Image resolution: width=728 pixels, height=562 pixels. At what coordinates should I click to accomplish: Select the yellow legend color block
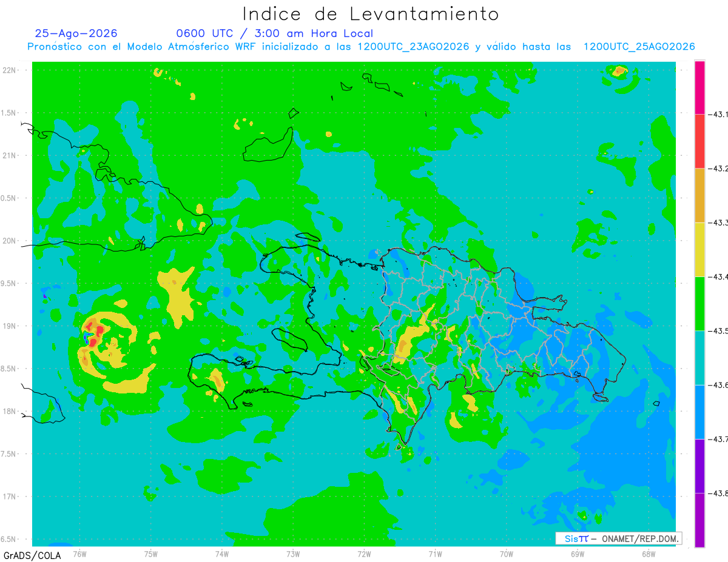(699, 249)
